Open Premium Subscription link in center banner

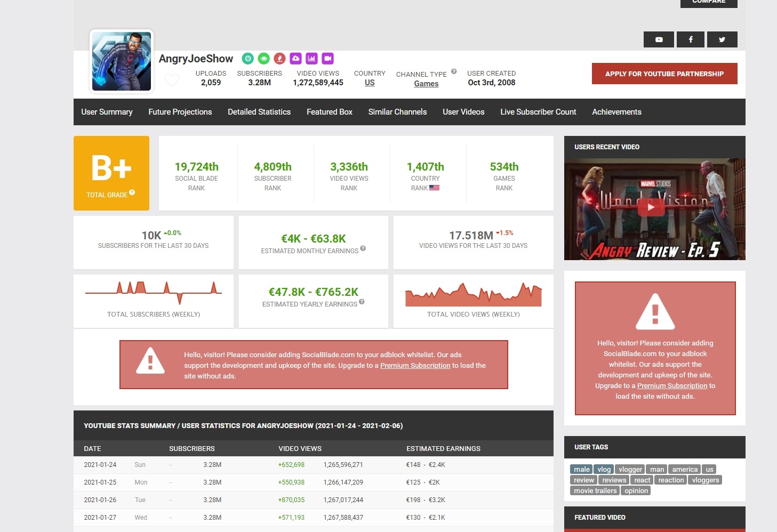[x=415, y=366]
